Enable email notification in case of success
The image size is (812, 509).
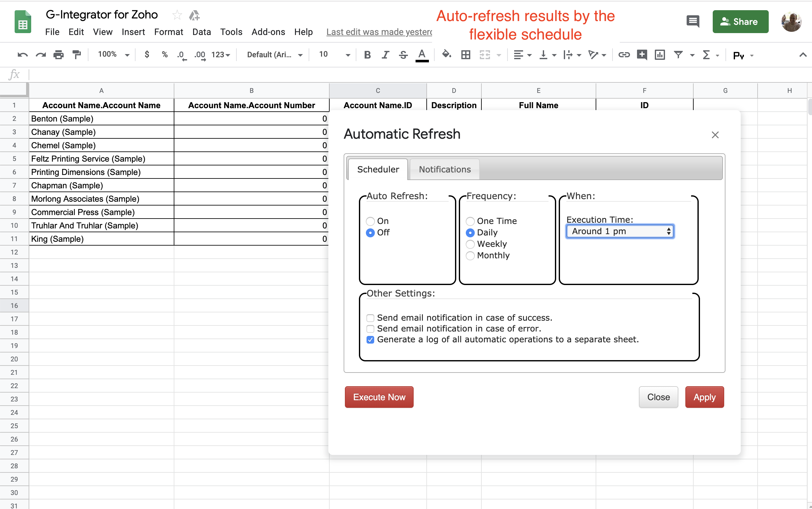click(x=370, y=318)
